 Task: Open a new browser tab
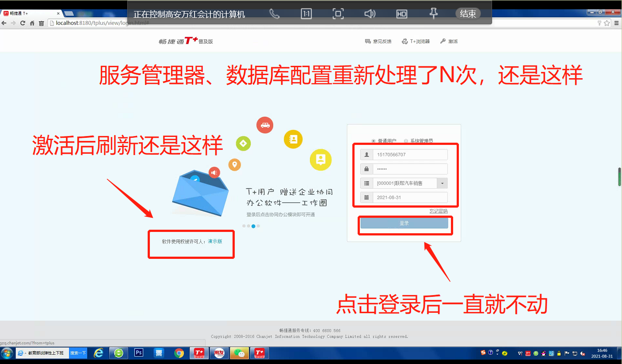point(69,13)
